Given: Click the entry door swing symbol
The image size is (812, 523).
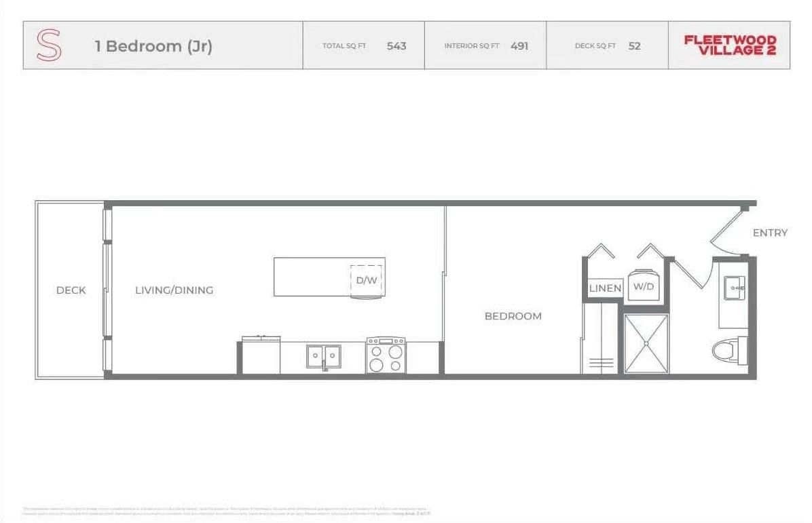Looking at the screenshot, I should 728,233.
